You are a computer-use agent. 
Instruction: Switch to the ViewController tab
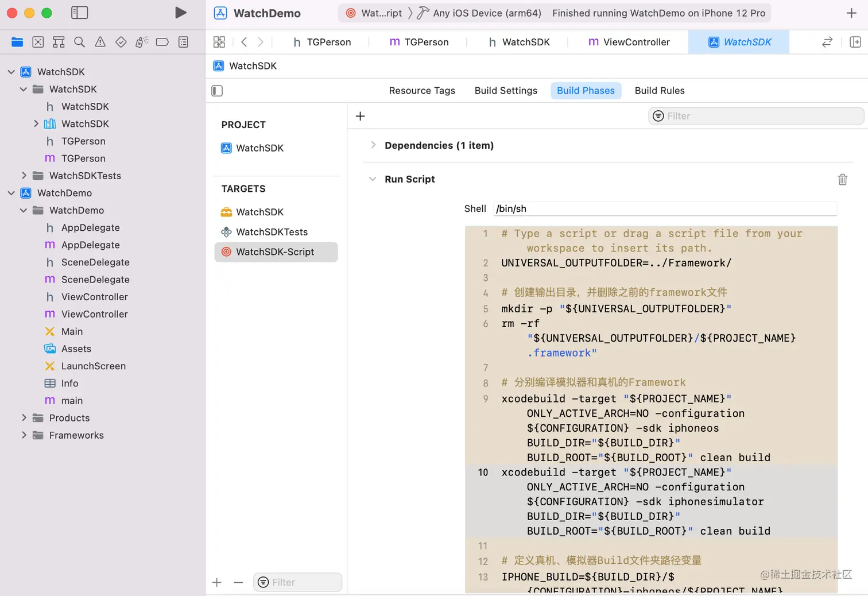pyautogui.click(x=629, y=42)
